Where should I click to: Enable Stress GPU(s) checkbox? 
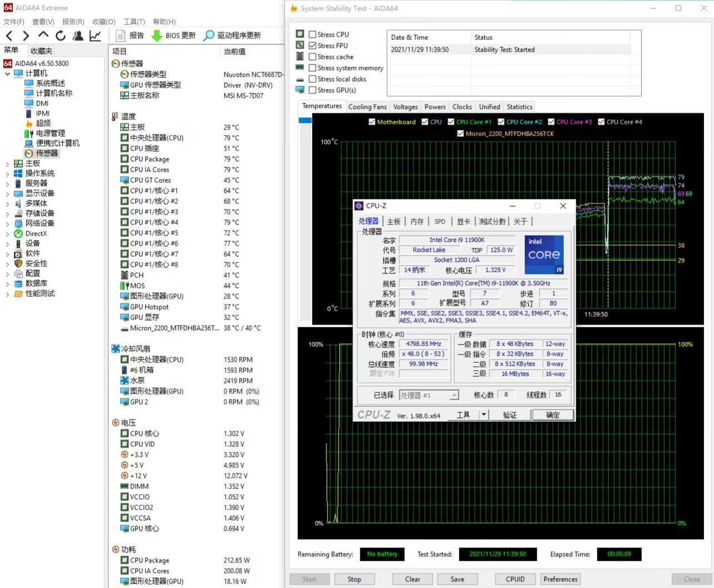pyautogui.click(x=313, y=90)
